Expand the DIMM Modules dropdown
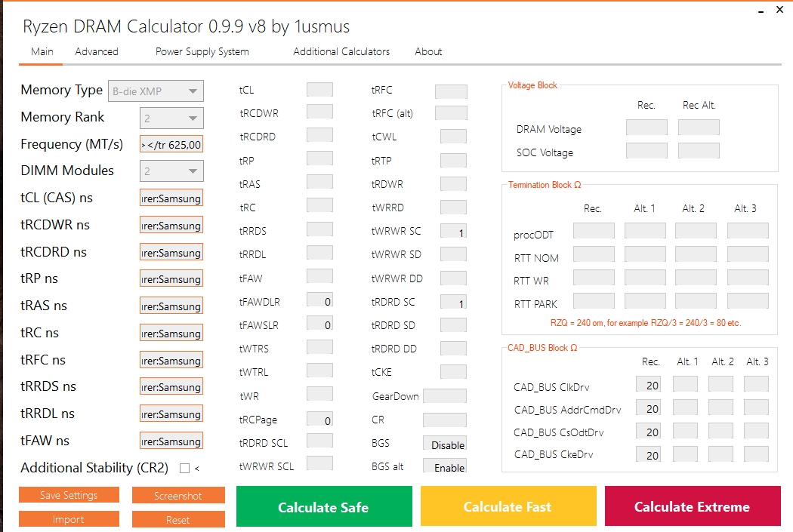Screen dimensions: 793x532 171,171
